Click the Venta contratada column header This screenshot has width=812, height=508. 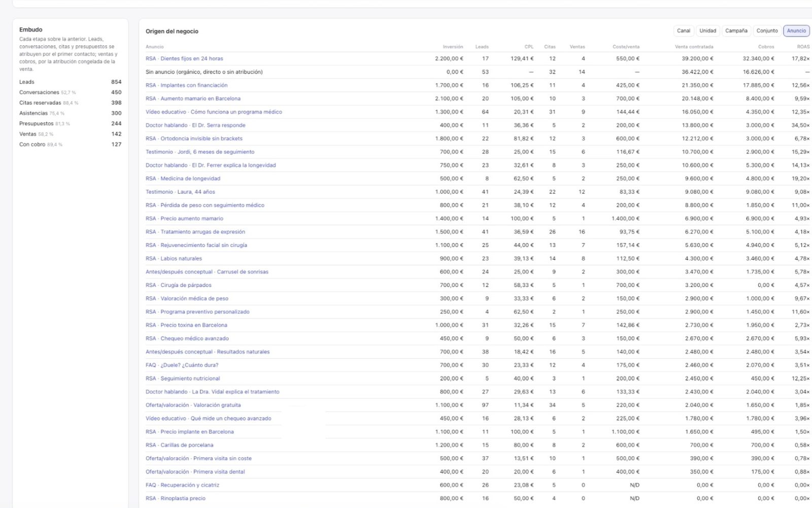(694, 47)
